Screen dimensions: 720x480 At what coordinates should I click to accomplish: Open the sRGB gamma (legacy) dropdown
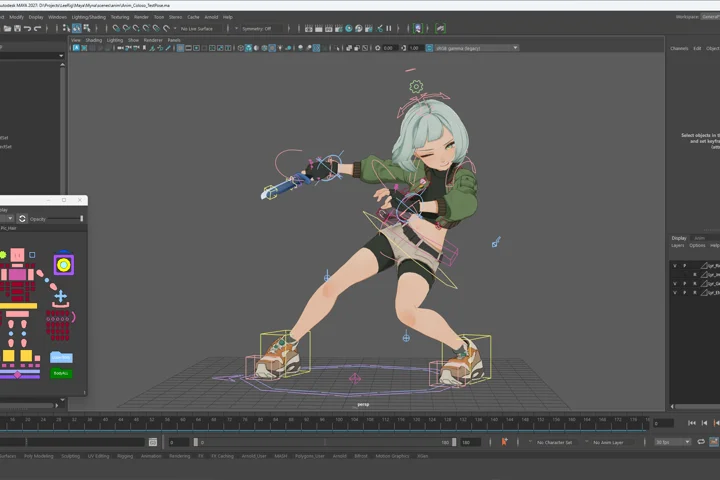pyautogui.click(x=476, y=48)
